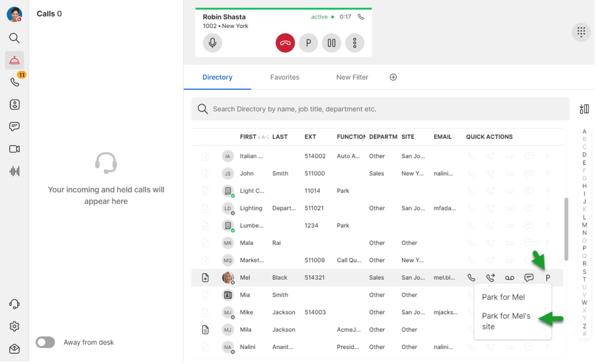
Task: Jump to letter M in alphabet index
Action: coord(584,225)
